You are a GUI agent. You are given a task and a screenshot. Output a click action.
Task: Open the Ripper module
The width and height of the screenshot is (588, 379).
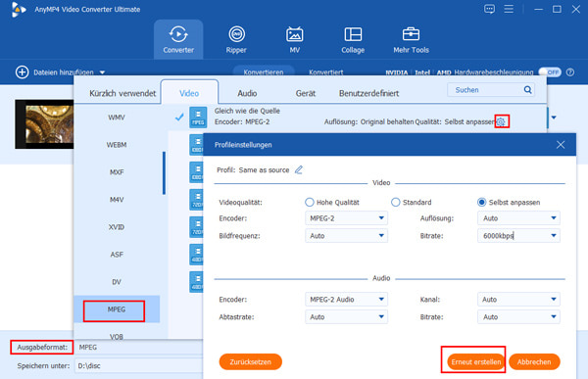(x=236, y=40)
